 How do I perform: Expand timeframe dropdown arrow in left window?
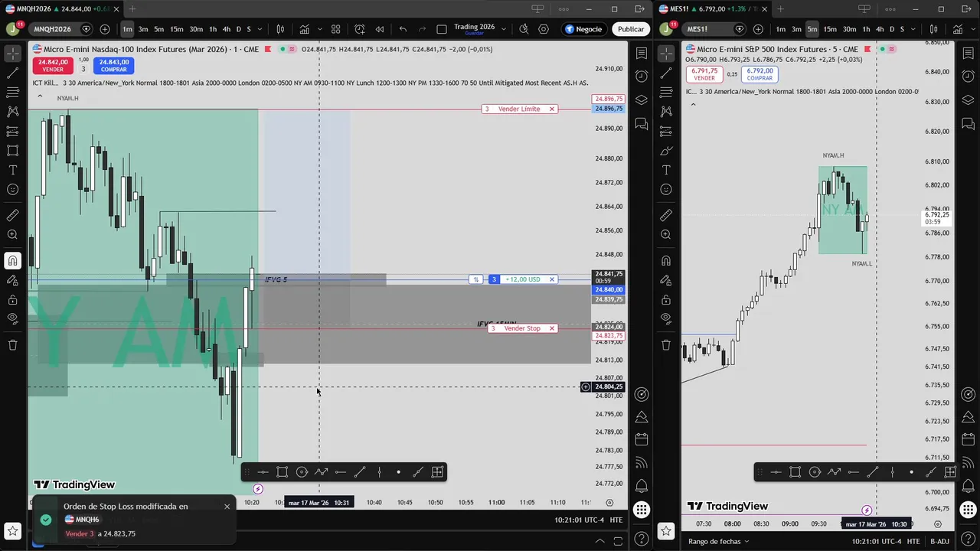click(x=260, y=29)
